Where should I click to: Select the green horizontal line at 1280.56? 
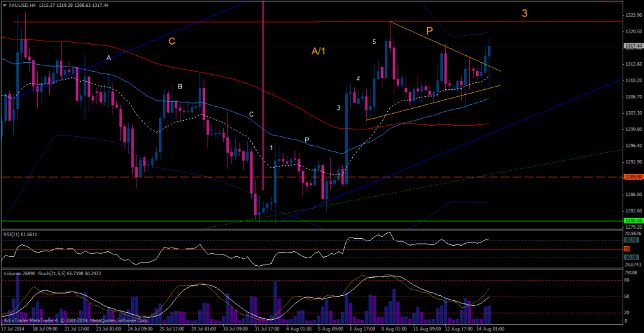(312, 221)
